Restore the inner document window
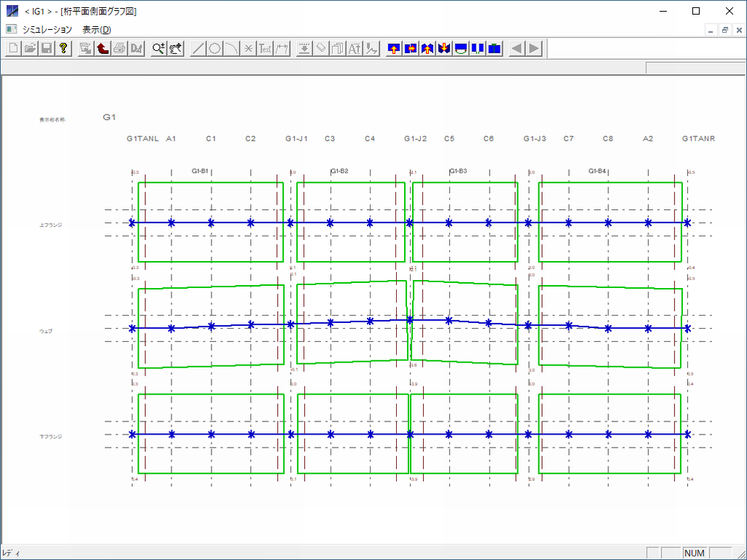The image size is (747, 560). [725, 30]
